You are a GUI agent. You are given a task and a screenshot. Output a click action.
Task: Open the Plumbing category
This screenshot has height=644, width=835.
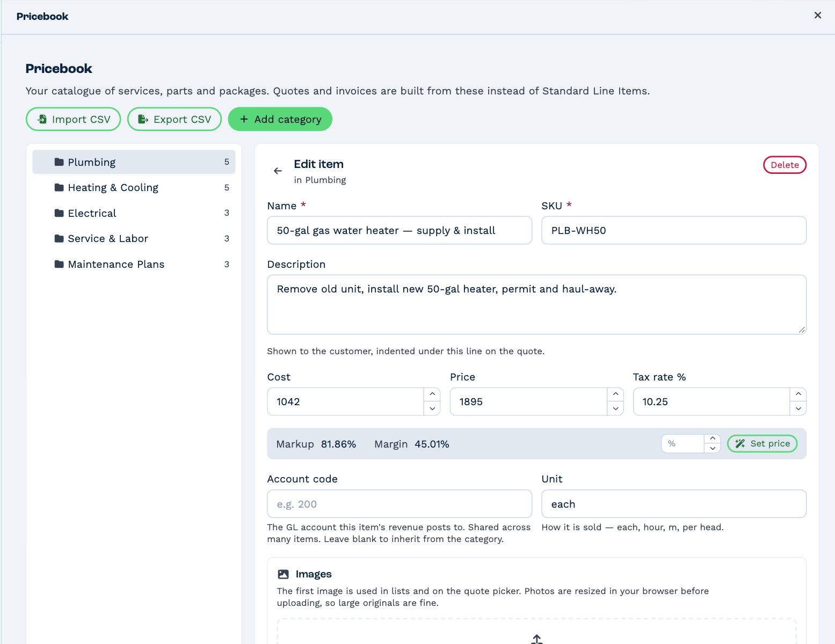coord(134,162)
